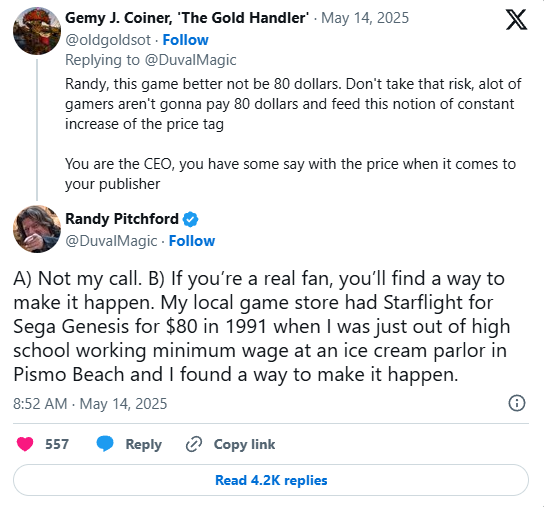
Task: Click the 557 likes count
Action: point(57,444)
